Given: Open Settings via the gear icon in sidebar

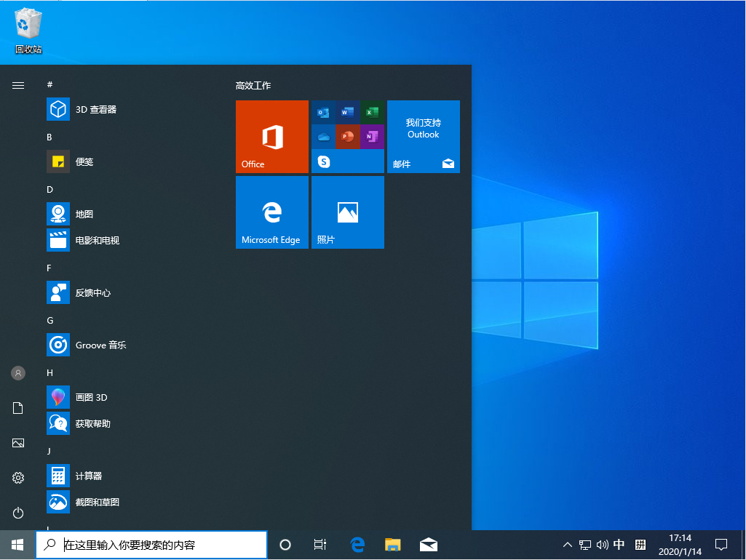Looking at the screenshot, I should 17,478.
